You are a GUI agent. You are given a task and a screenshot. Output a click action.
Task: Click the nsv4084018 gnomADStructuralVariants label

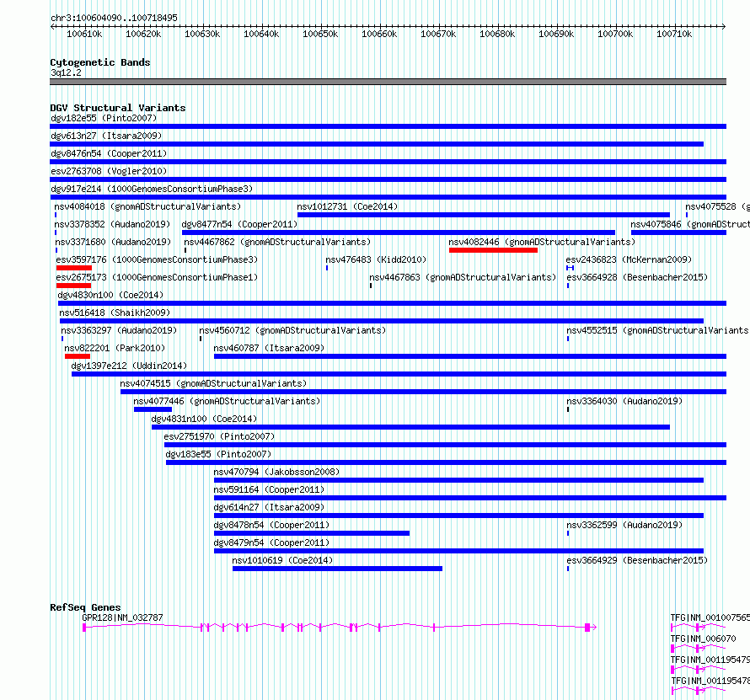point(147,206)
